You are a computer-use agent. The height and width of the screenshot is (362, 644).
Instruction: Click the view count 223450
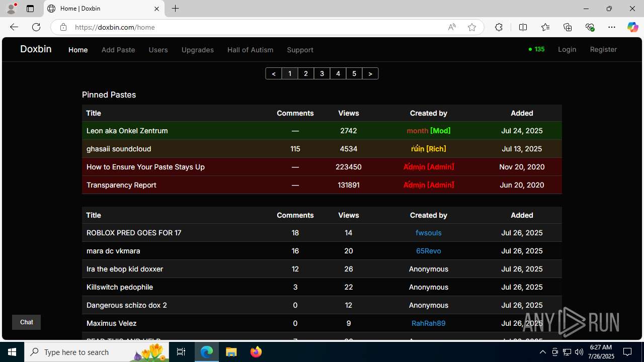348,167
